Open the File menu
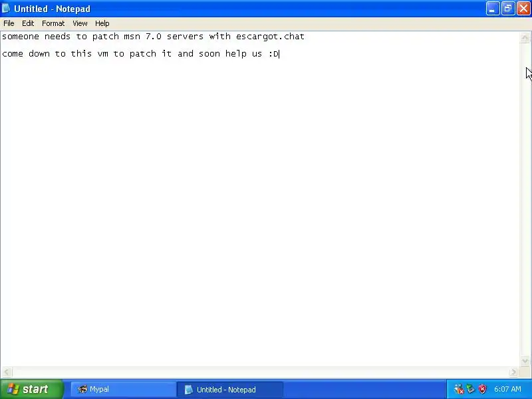Viewport: 532px width, 399px height. tap(9, 23)
